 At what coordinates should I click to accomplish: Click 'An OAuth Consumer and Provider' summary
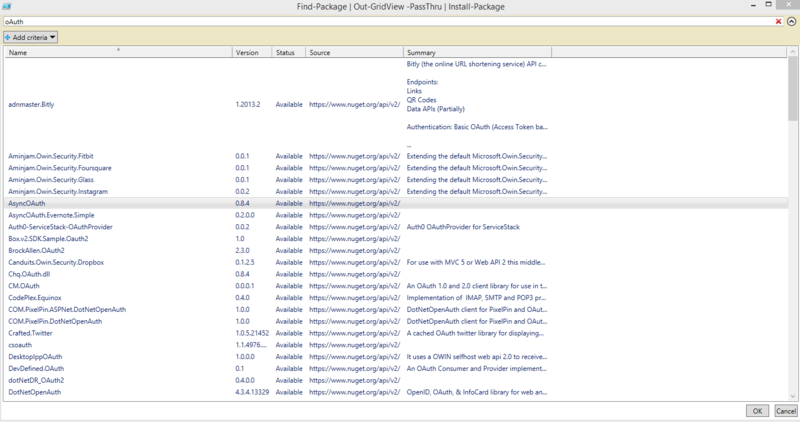[x=477, y=368]
